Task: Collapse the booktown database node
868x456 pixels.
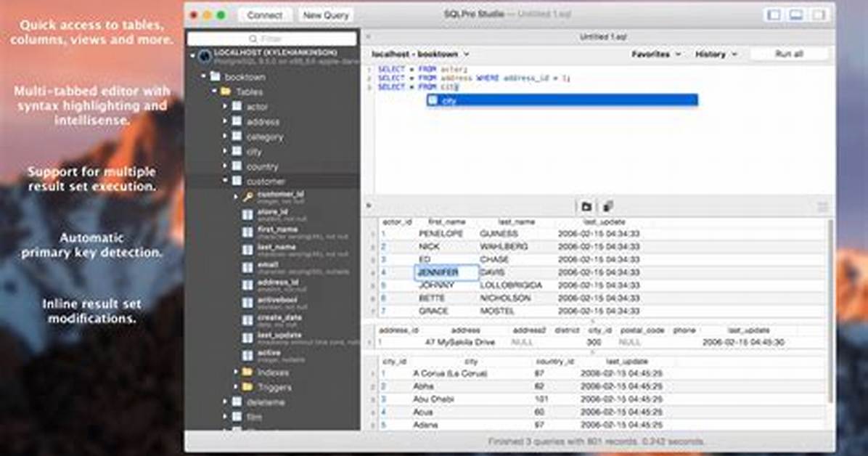Action: click(x=204, y=76)
